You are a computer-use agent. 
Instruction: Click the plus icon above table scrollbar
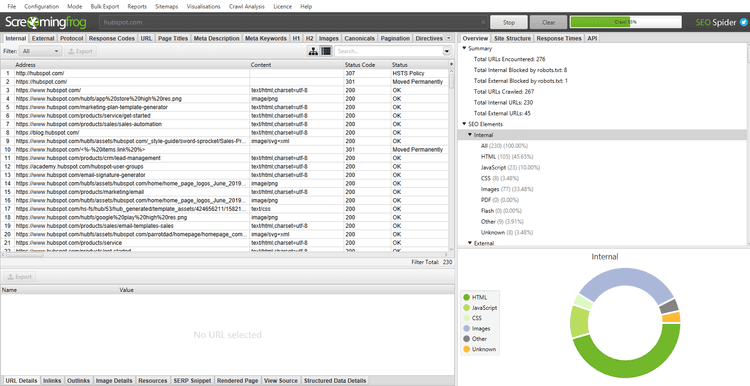(451, 64)
